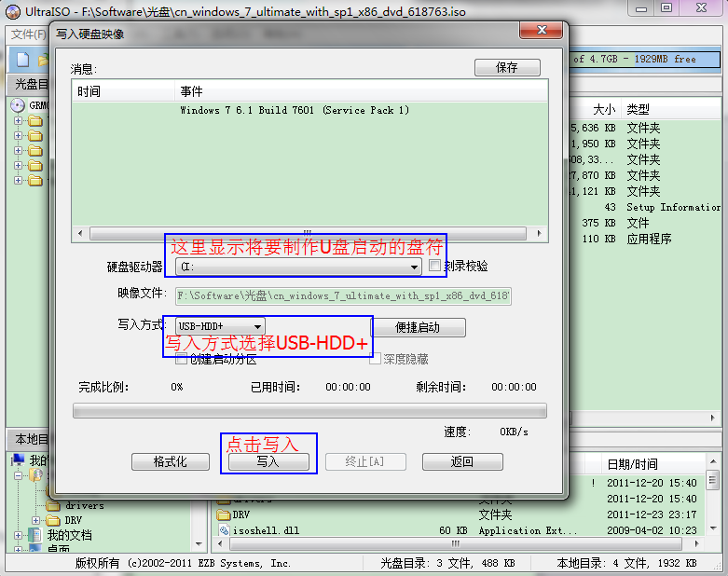The image size is (728, 576).
Task: Expand the fifth folder under GRMC
Action: [x=18, y=180]
